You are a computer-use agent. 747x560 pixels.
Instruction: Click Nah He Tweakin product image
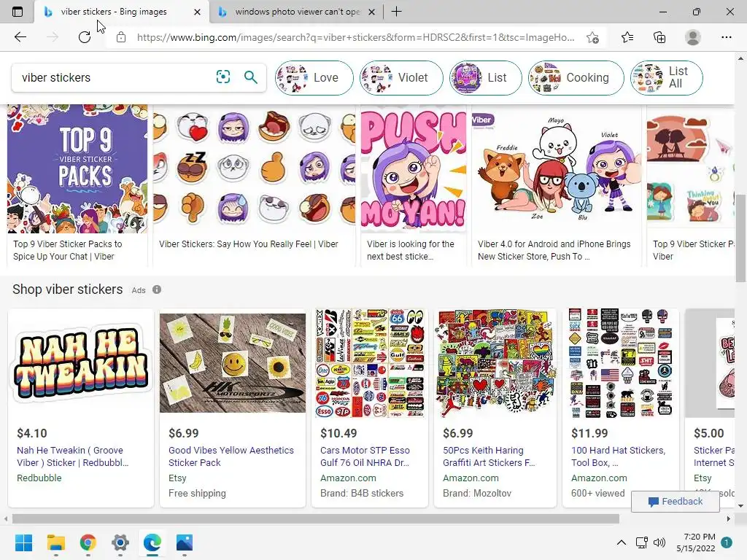81,363
